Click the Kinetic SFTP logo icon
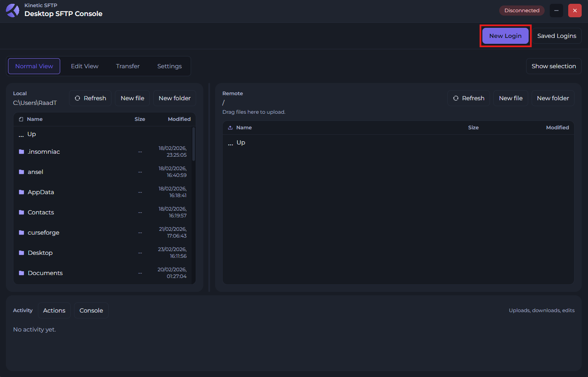This screenshot has height=377, width=588. [13, 11]
